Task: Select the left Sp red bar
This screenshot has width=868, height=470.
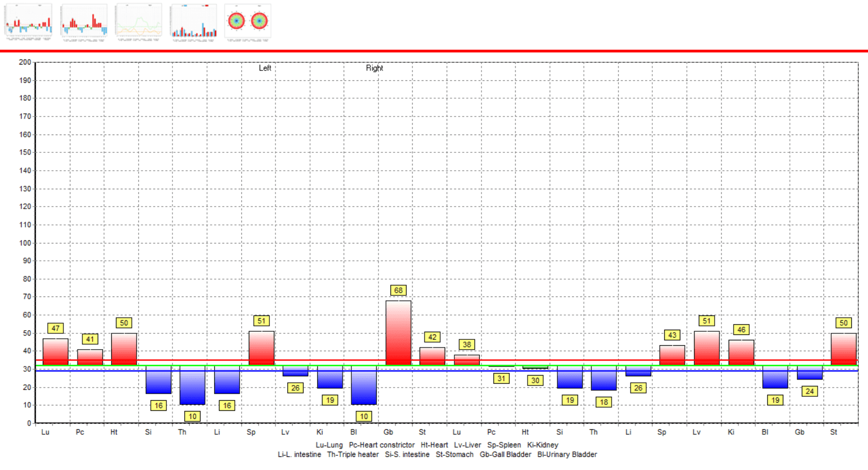Action: (261, 347)
